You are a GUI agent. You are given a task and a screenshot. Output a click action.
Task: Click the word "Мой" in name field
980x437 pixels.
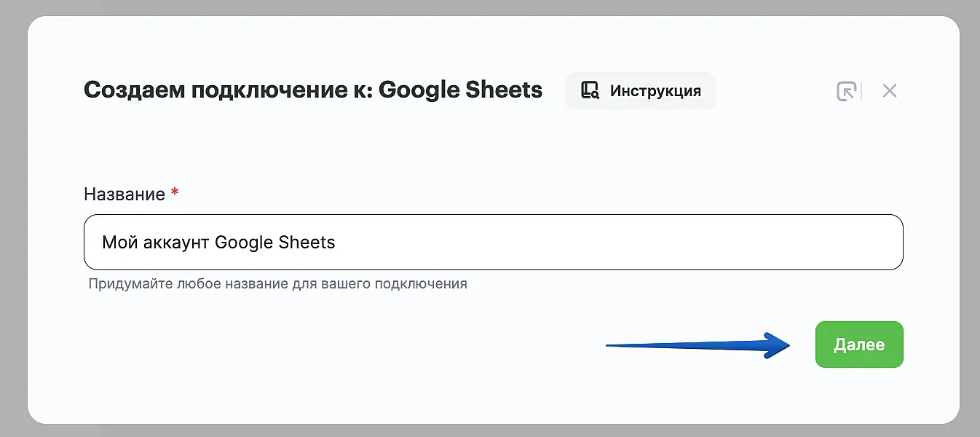tap(116, 243)
